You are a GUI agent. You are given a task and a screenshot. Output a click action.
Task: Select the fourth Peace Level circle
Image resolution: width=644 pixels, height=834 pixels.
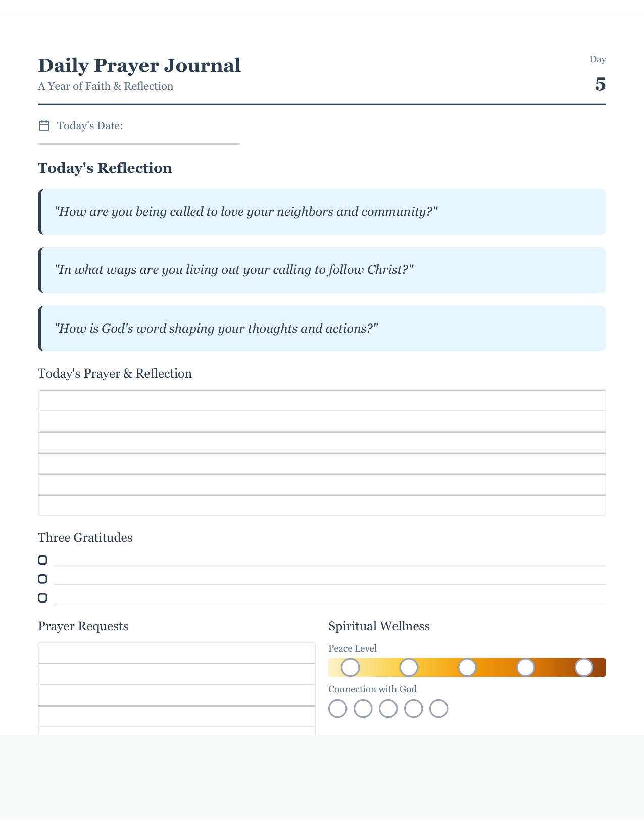click(526, 667)
